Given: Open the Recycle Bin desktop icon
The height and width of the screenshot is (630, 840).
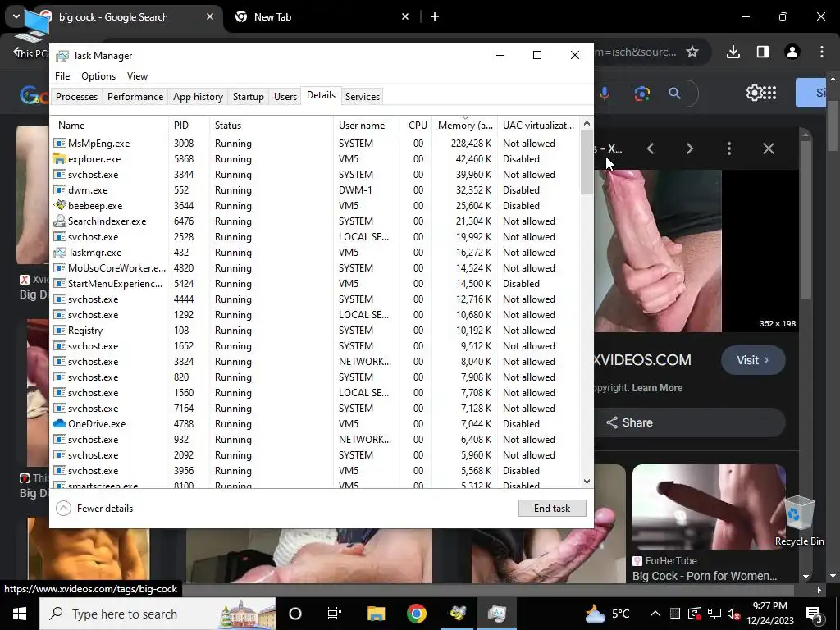Looking at the screenshot, I should (799, 521).
